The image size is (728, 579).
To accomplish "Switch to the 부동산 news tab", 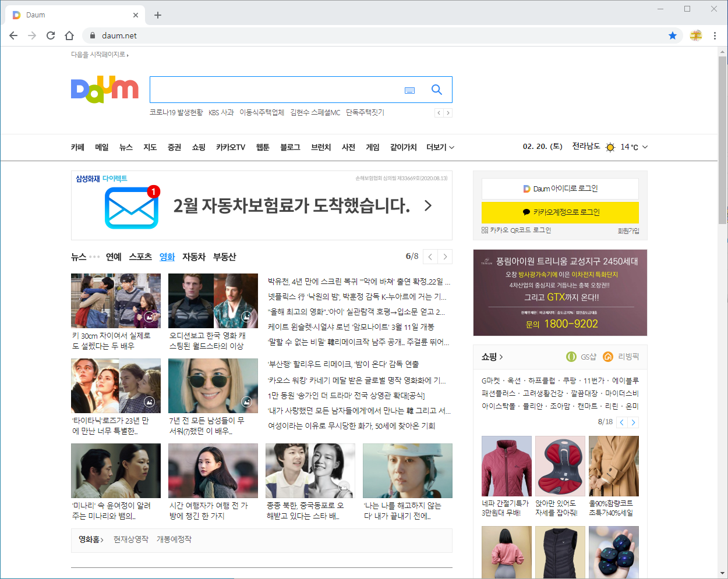I will pos(225,257).
